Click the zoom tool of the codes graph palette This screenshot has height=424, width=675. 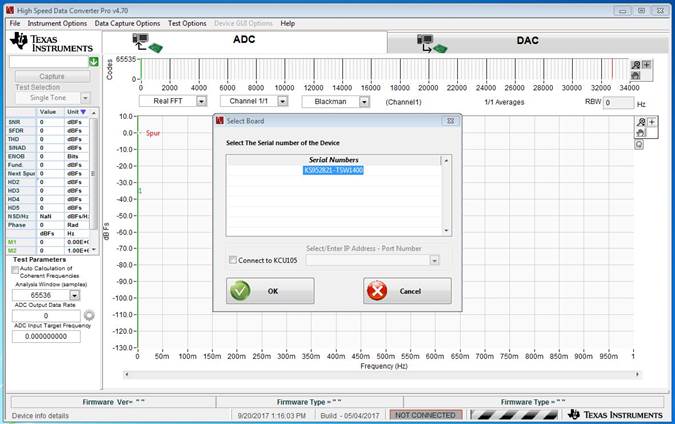pyautogui.click(x=636, y=65)
